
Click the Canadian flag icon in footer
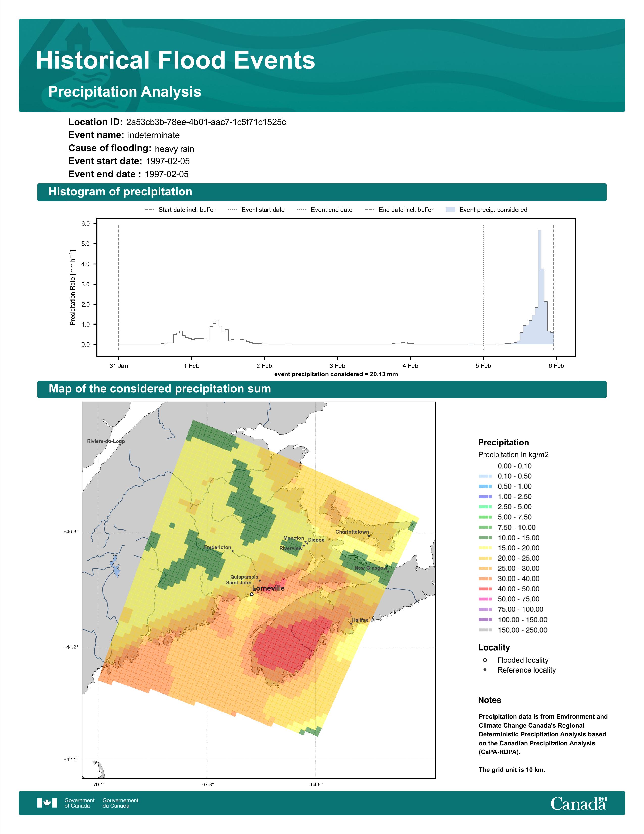47,803
